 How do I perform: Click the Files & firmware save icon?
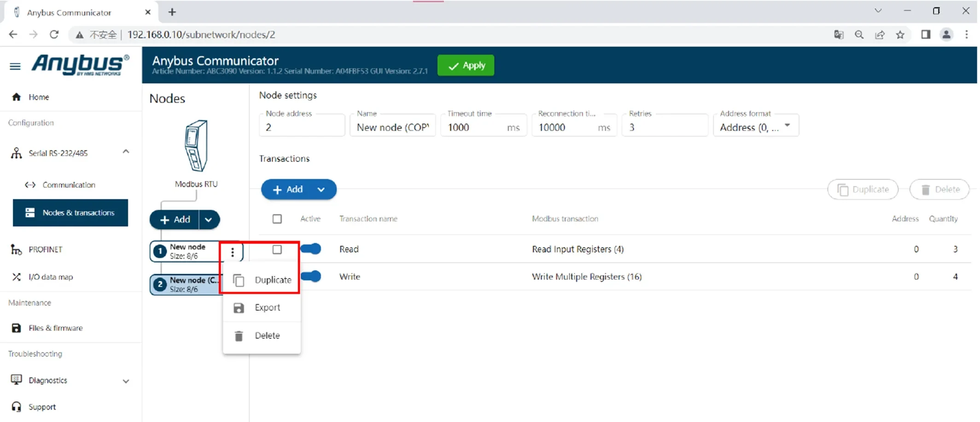click(x=17, y=328)
